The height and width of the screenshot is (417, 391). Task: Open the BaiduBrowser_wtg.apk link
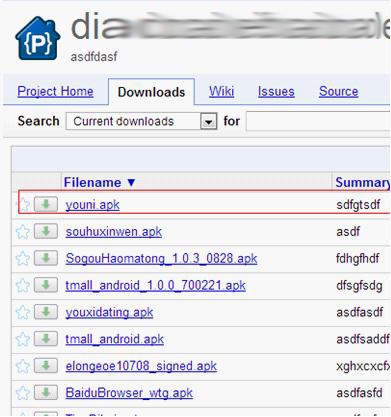(x=129, y=393)
